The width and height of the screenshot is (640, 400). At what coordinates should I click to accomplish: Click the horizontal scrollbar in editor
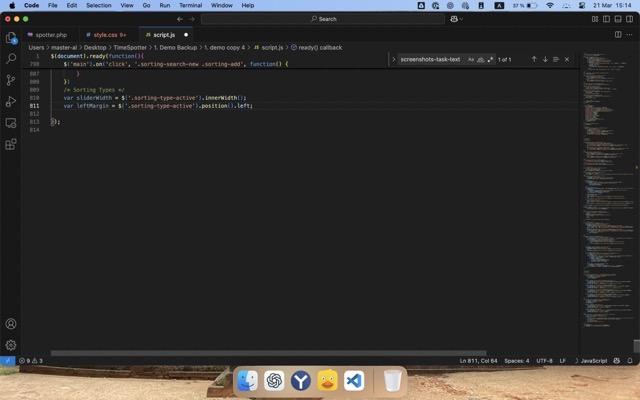[268, 353]
